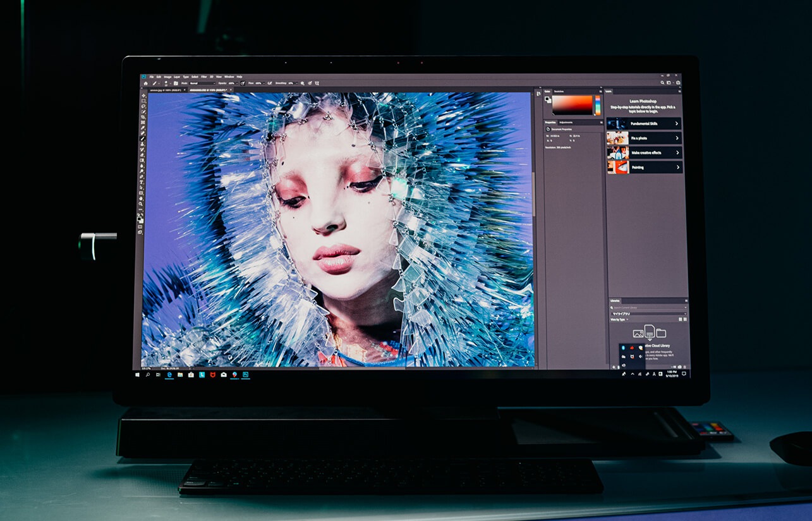Click the Search Current Library field
The height and width of the screenshot is (521, 812).
coord(648,307)
